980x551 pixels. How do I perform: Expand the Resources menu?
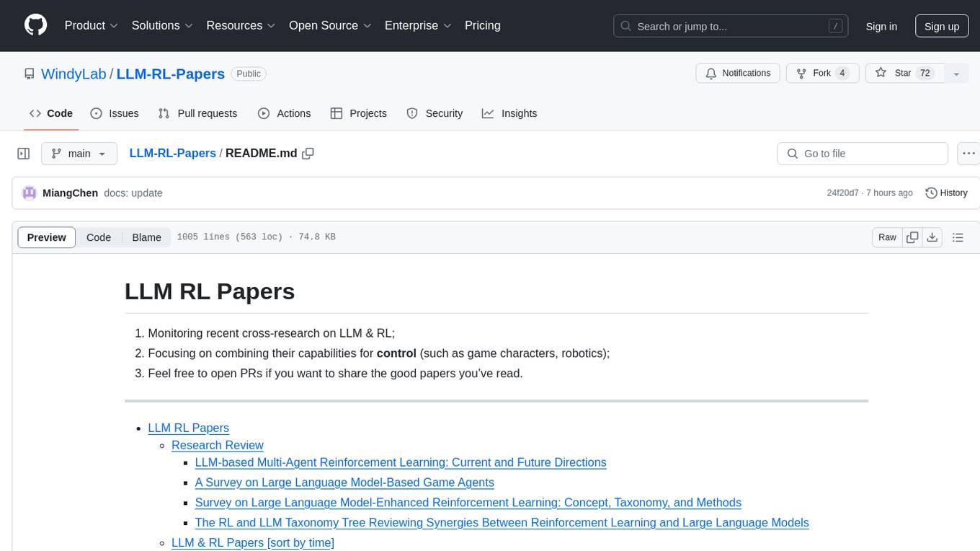tap(241, 25)
